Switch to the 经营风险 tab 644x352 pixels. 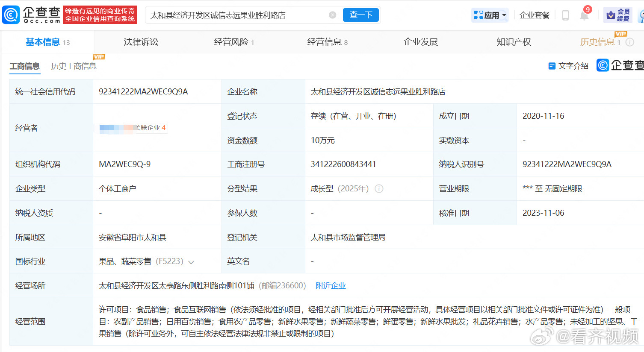point(234,42)
